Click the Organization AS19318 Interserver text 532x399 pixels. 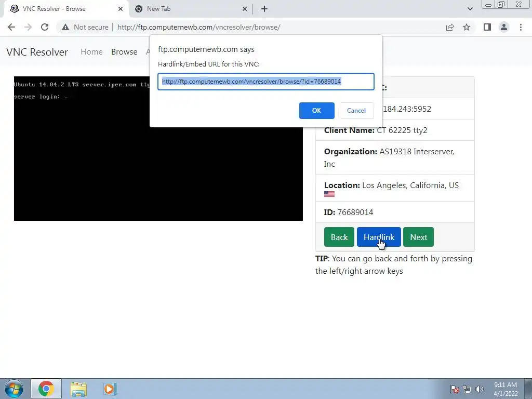[389, 158]
